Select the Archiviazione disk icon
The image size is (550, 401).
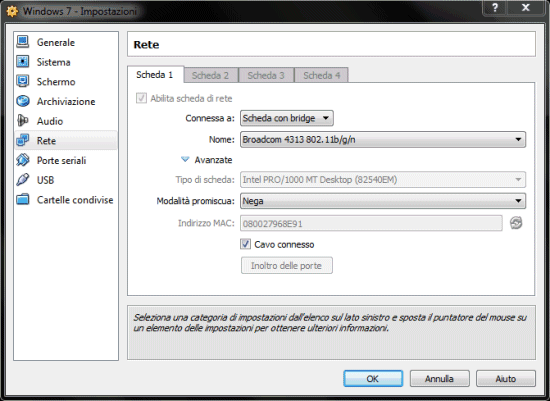(x=23, y=101)
